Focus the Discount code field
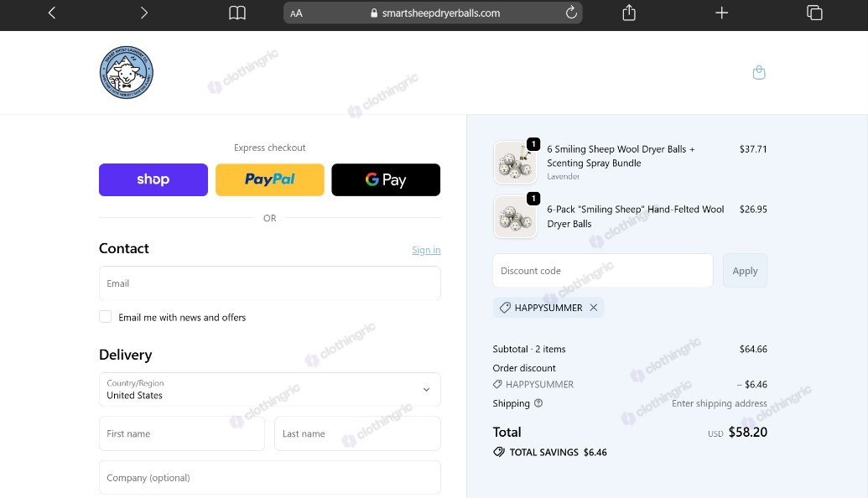The image size is (868, 498). click(x=603, y=271)
